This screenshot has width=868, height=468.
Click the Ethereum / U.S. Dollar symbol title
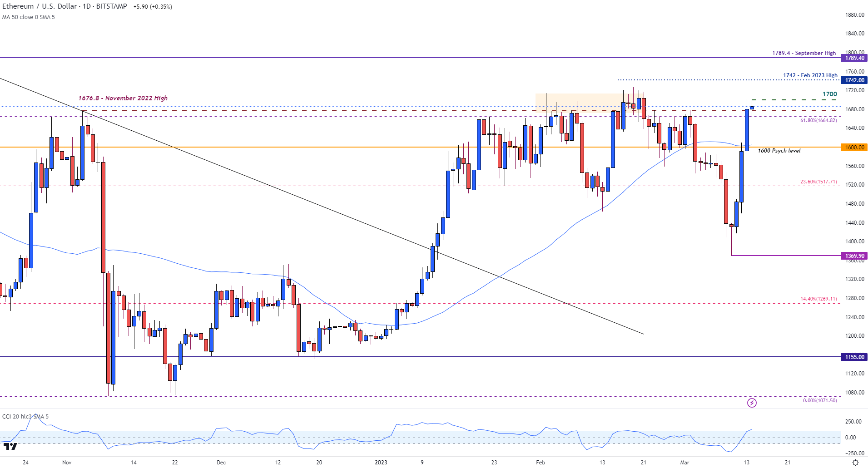[64, 6]
